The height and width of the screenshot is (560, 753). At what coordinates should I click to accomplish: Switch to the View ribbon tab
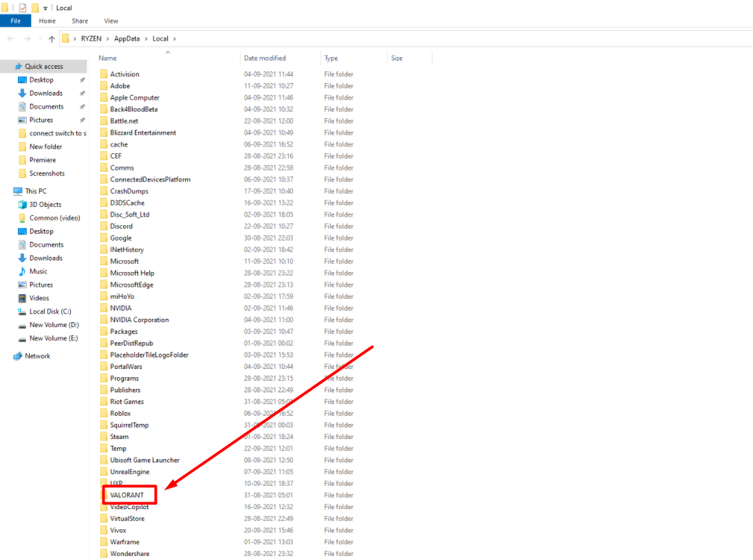111,21
